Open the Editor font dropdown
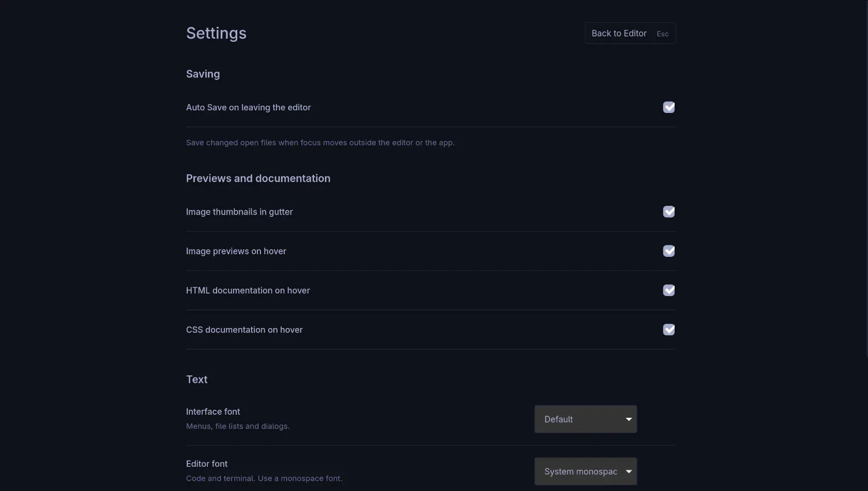This screenshot has width=868, height=491. (x=585, y=471)
